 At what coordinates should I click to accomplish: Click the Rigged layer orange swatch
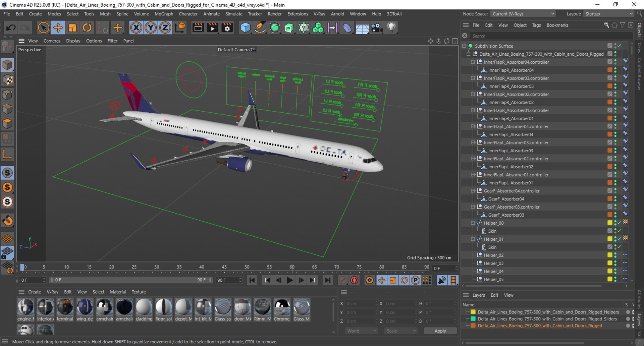click(x=473, y=326)
